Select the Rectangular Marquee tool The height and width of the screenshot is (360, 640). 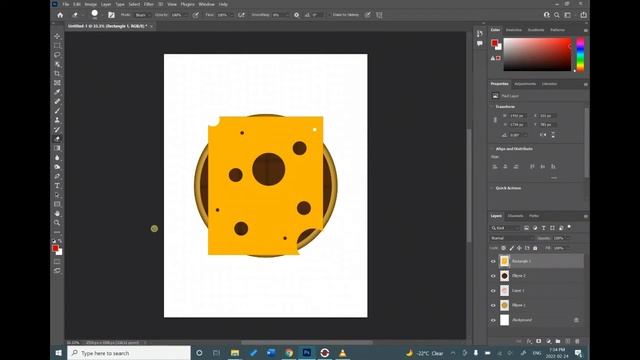[57, 45]
